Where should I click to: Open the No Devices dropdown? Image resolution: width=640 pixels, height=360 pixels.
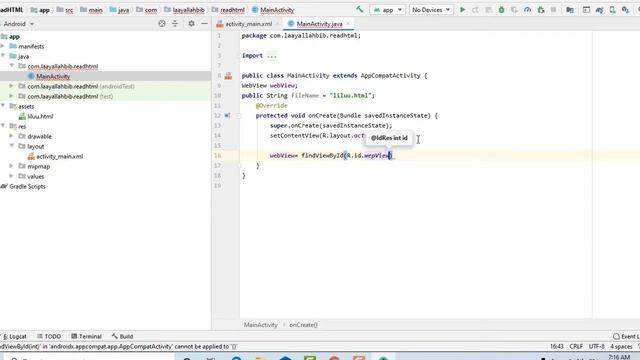431,9
